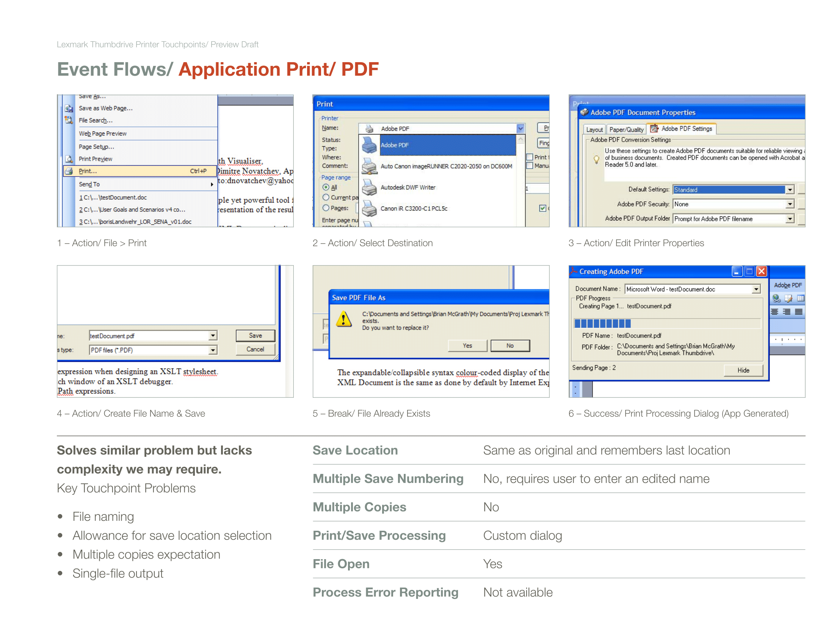Select the Pages radio button
Image resolution: width=834 pixels, height=644 pixels.
(x=326, y=208)
